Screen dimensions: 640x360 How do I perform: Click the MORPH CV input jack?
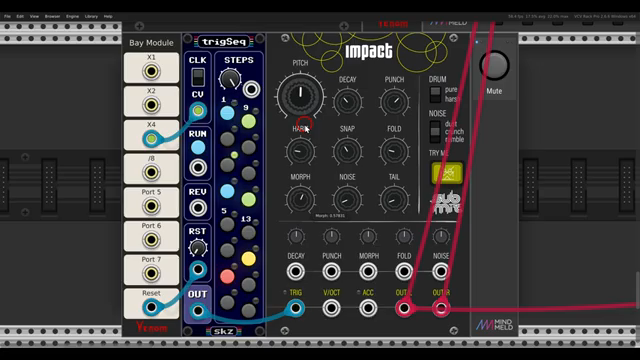368,271
